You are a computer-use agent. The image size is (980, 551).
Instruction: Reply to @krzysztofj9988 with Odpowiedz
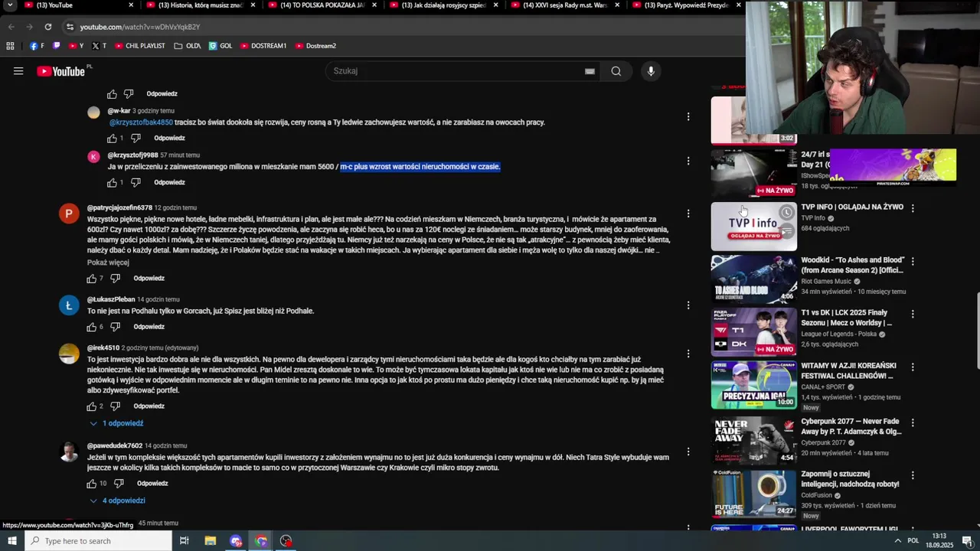[169, 183]
